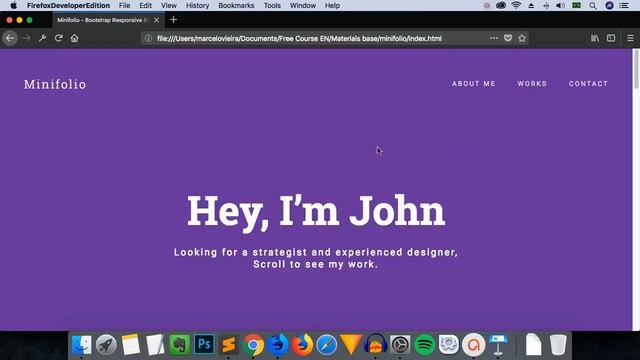Screen dimensions: 640x360
Task: Open the Library bookshelf icon
Action: [595, 38]
